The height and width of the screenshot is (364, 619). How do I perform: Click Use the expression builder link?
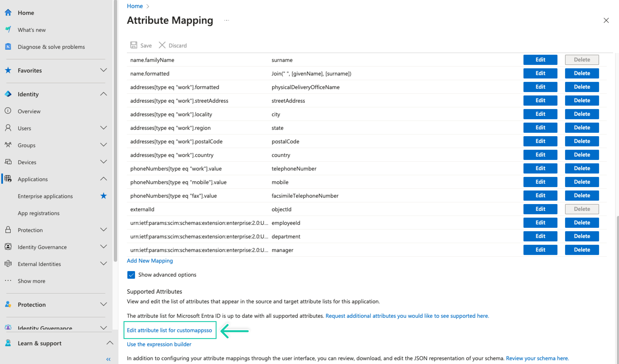[159, 344]
